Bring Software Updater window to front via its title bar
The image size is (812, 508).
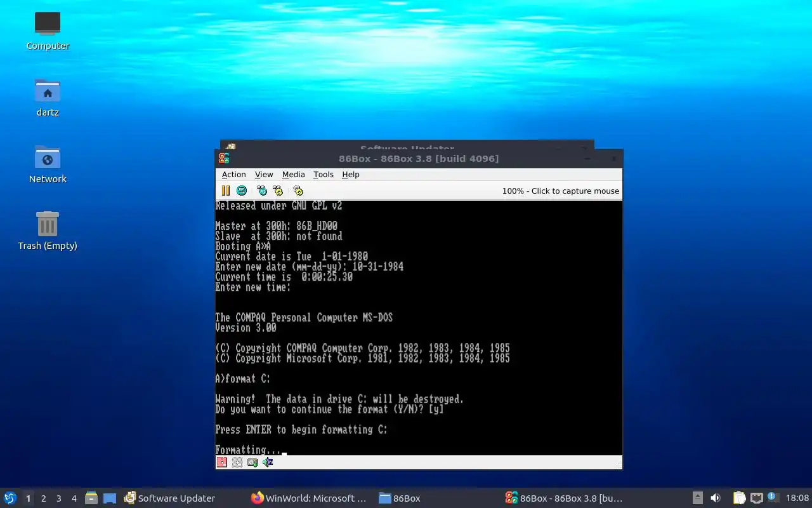click(x=407, y=145)
